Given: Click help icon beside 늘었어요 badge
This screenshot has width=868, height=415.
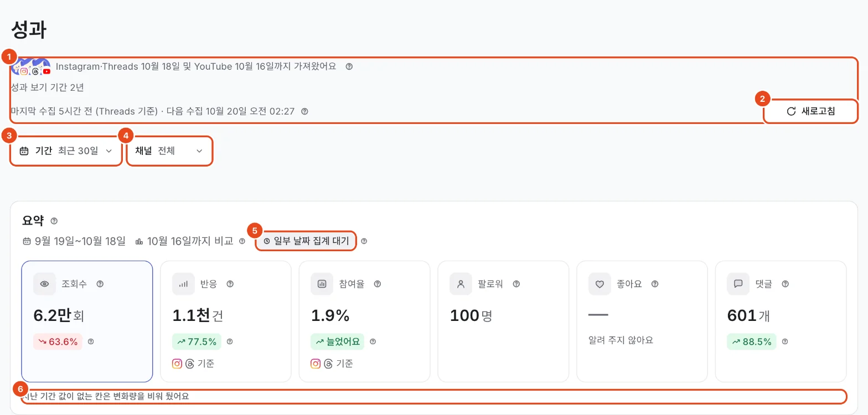Looking at the screenshot, I should (x=373, y=341).
